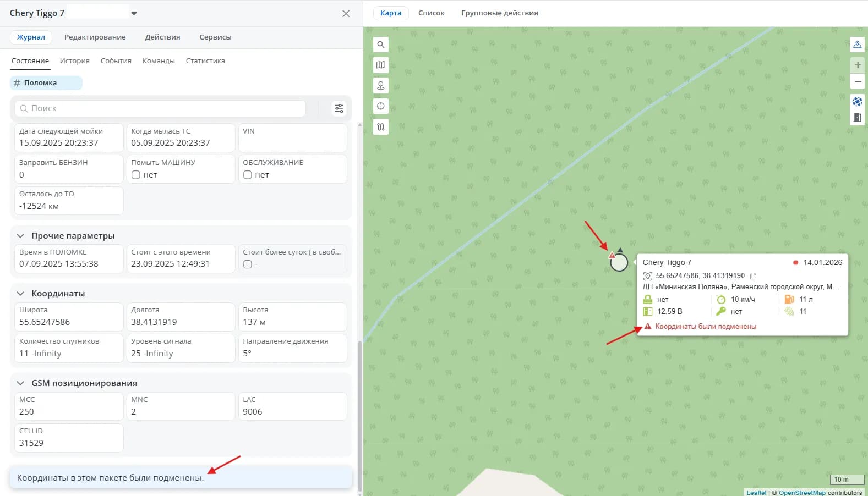Toggle the Стоит более суток checkbox
The image size is (868, 496).
[248, 264]
